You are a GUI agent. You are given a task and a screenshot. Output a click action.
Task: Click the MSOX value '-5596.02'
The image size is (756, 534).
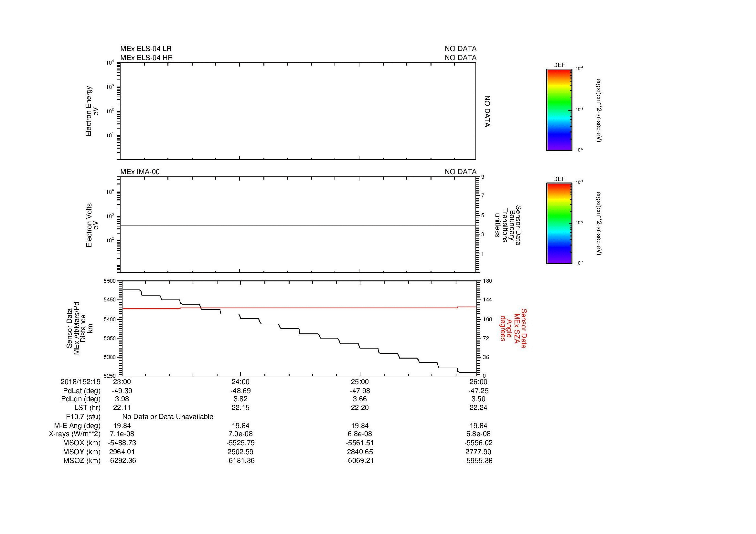click(478, 443)
